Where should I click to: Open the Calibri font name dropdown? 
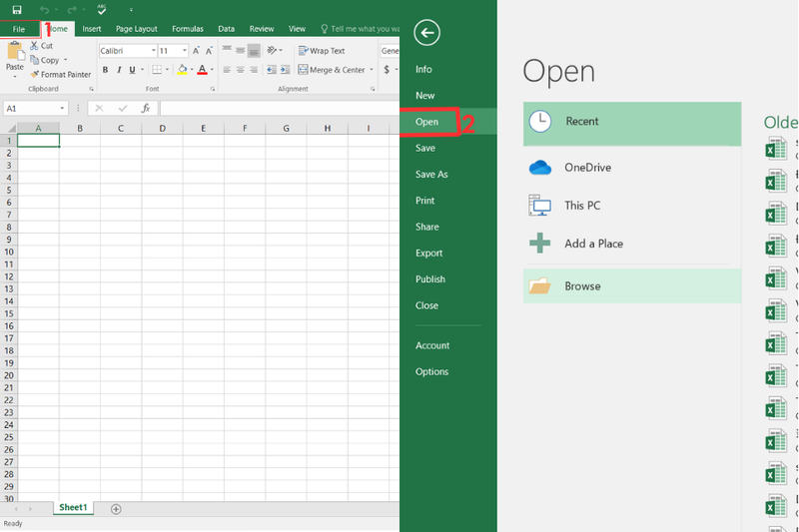[x=153, y=51]
